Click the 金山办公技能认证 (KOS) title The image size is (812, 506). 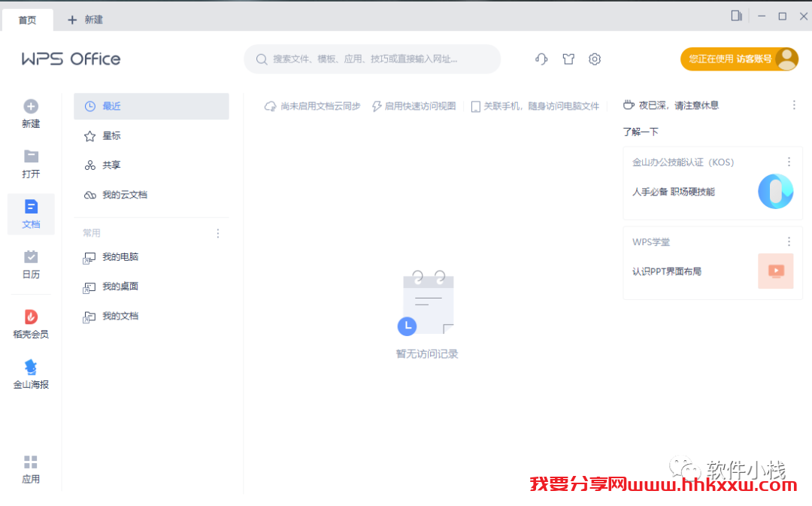tap(683, 162)
